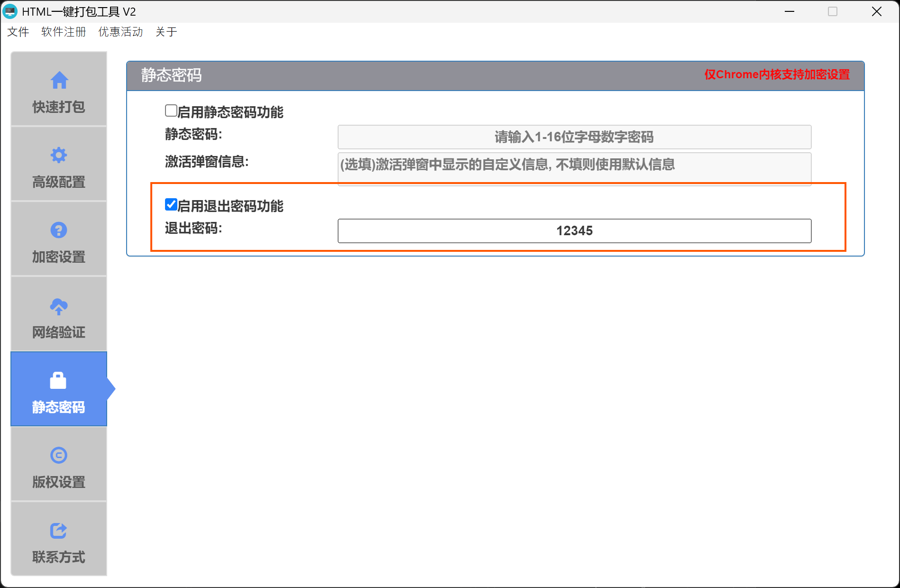Image resolution: width=900 pixels, height=588 pixels.
Task: Minimize the HTML一键打包工具 window
Action: [790, 11]
